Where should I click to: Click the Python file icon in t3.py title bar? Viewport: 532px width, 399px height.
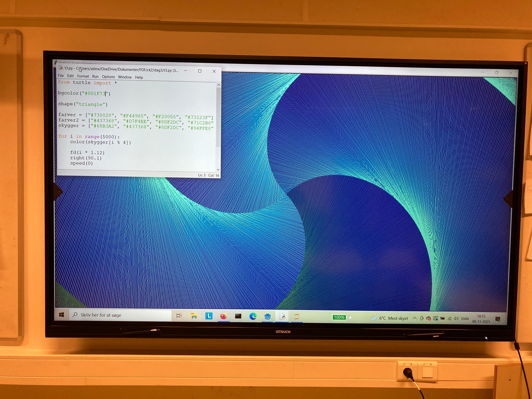61,68
